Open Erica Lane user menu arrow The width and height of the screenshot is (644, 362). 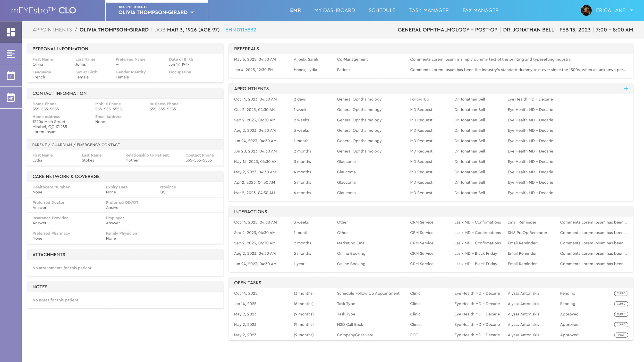(631, 11)
